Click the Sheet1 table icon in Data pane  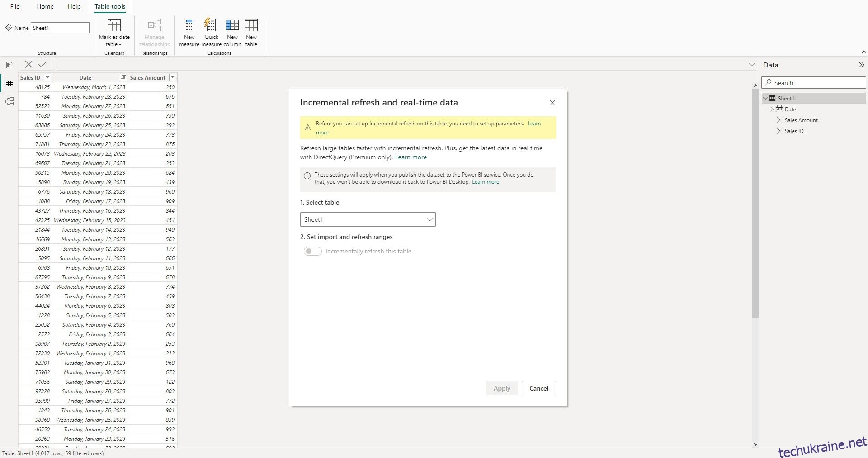(x=773, y=98)
